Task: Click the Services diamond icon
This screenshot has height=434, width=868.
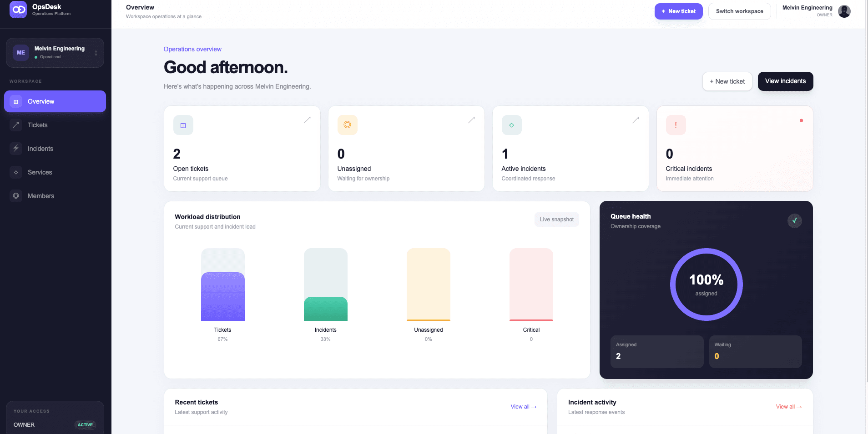Action: (16, 172)
